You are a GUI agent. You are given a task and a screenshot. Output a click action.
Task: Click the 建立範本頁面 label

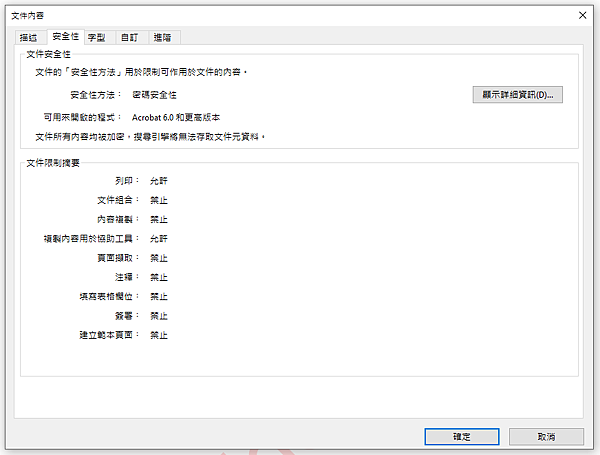(x=109, y=335)
